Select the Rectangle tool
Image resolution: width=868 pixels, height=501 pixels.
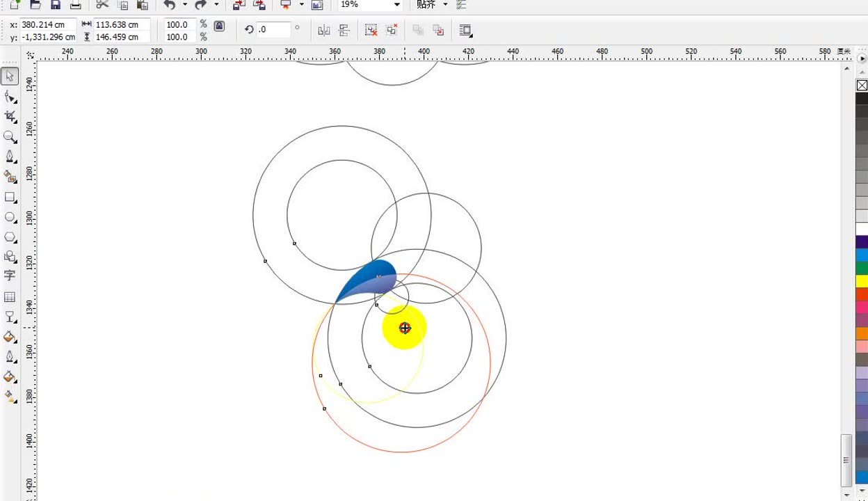(x=10, y=198)
